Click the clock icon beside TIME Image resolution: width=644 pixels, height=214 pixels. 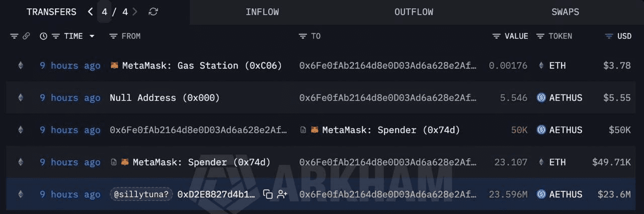43,36
